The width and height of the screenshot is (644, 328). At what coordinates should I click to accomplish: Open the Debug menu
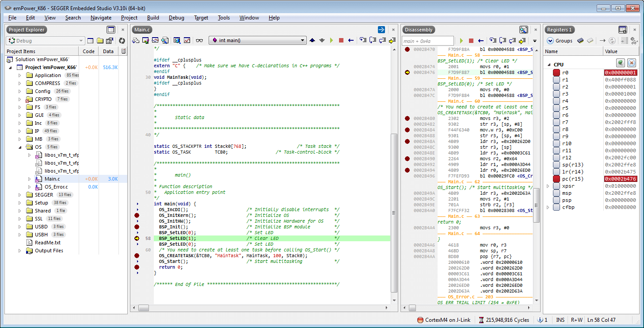(176, 18)
